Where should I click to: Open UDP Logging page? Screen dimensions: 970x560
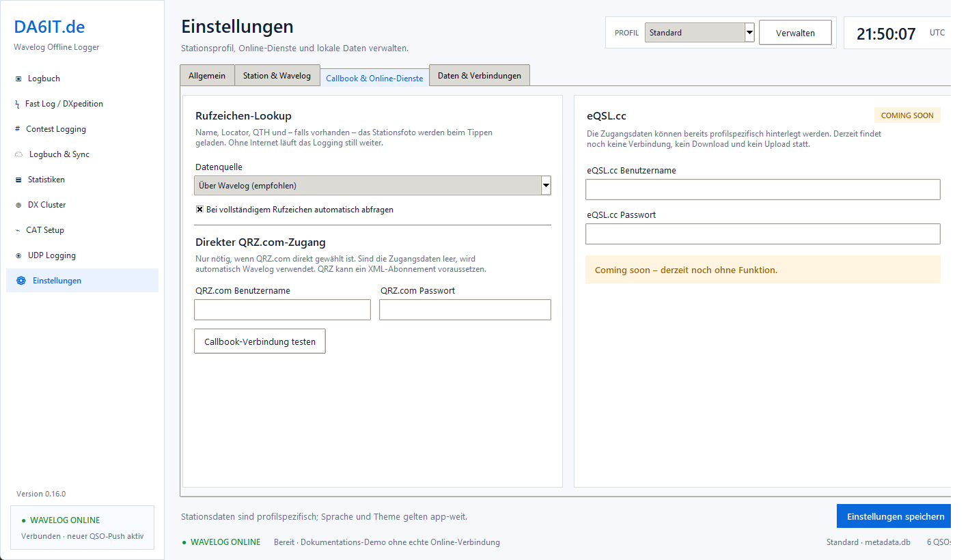[82, 255]
